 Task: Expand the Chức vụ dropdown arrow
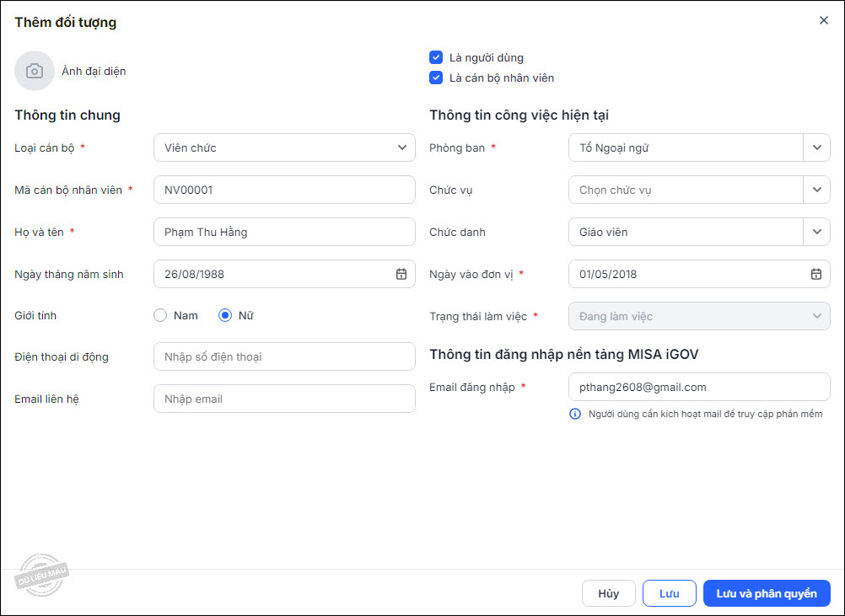[816, 190]
